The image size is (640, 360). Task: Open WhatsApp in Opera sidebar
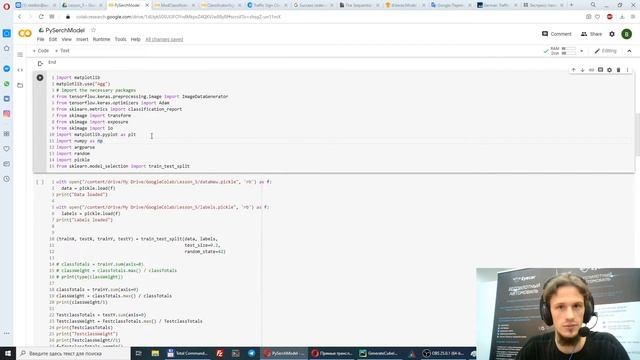pos(7,84)
